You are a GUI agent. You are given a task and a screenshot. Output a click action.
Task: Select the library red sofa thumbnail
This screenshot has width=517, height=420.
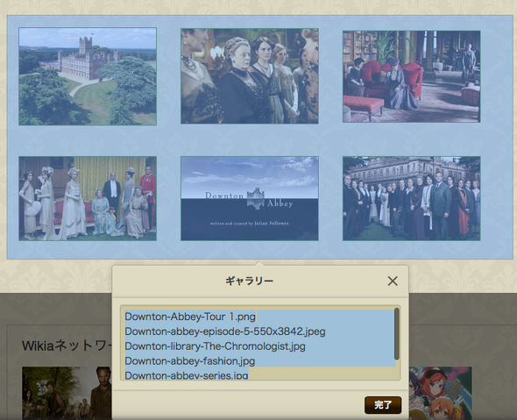click(412, 76)
